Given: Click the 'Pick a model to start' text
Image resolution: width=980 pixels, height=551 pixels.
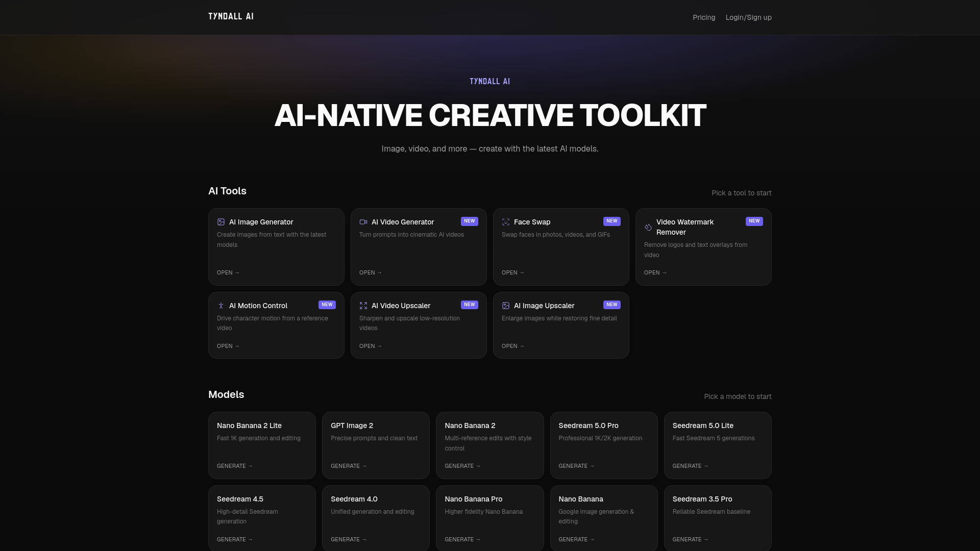Looking at the screenshot, I should [x=738, y=396].
